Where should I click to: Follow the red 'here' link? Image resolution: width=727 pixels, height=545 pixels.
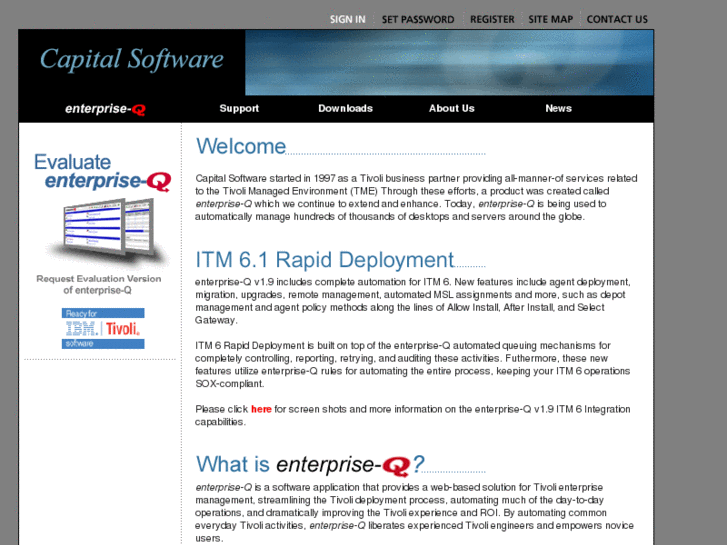[x=261, y=409]
